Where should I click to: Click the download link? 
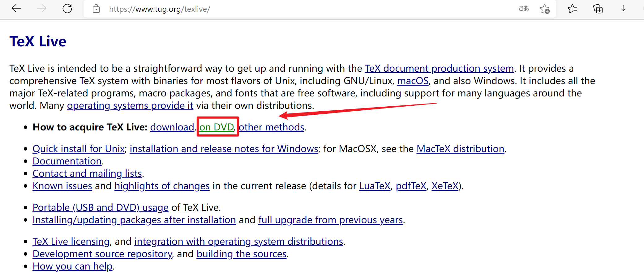(172, 127)
